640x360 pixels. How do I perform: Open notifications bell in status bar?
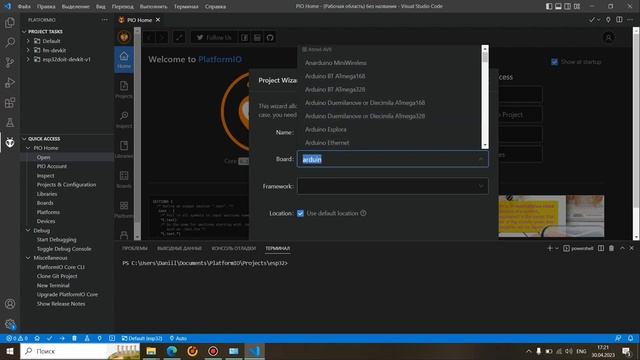[x=631, y=338]
